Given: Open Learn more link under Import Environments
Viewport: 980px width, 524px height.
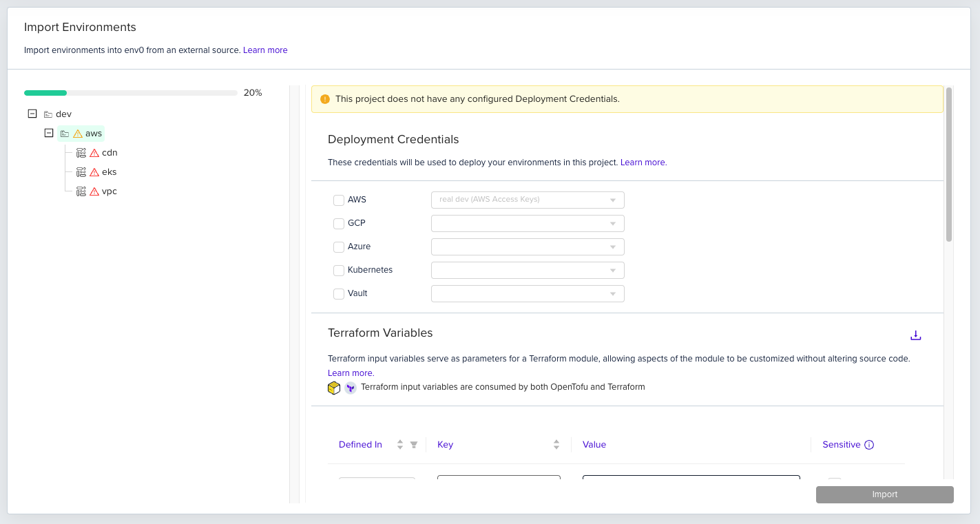Looking at the screenshot, I should [265, 50].
